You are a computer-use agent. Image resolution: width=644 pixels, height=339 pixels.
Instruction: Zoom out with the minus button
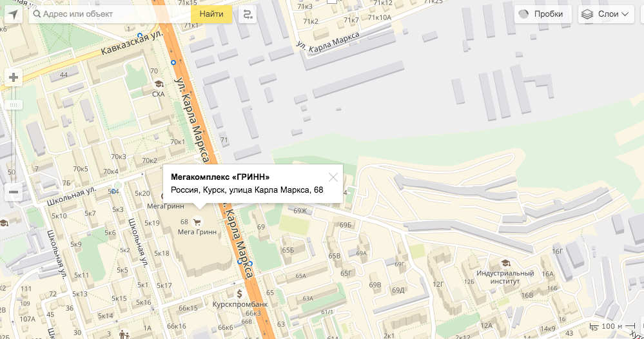coord(14,192)
